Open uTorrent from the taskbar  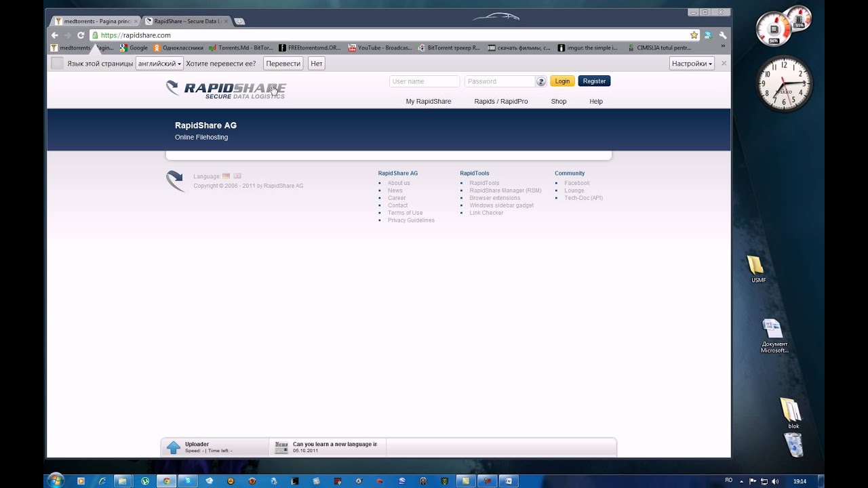coord(145,481)
